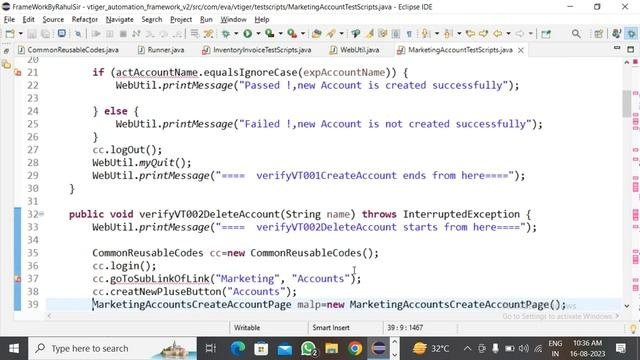Click Last Edit Location arrow
The image size is (640, 360).
(x=470, y=34)
